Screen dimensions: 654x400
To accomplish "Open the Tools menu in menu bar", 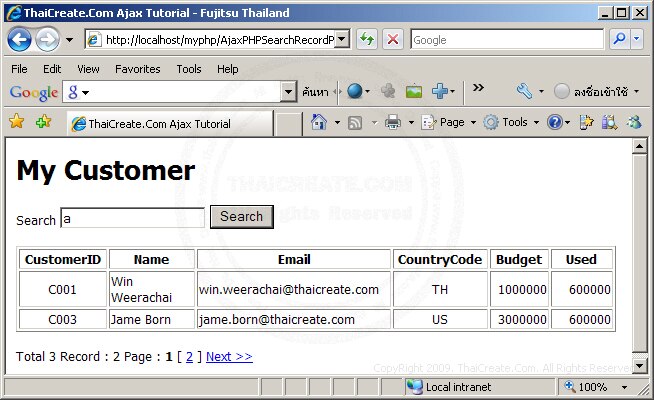I will pos(189,69).
